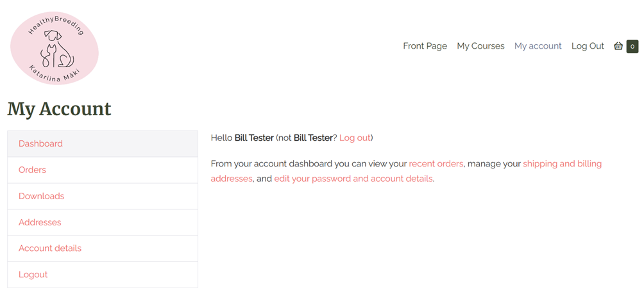Image resolution: width=644 pixels, height=292 pixels.
Task: Click the HealthyBreeding pink logo
Action: 55,49
